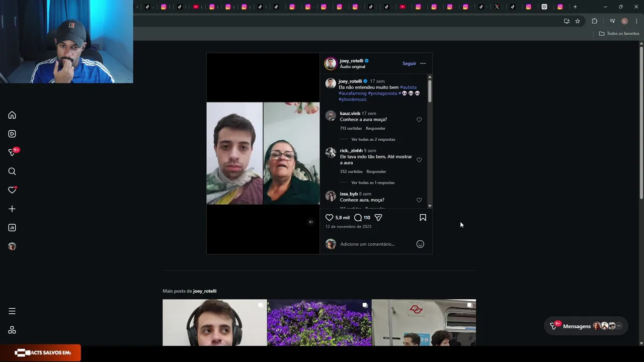Open the #protagonista hashtag link
Image resolution: width=644 pixels, height=362 pixels.
pos(382,93)
